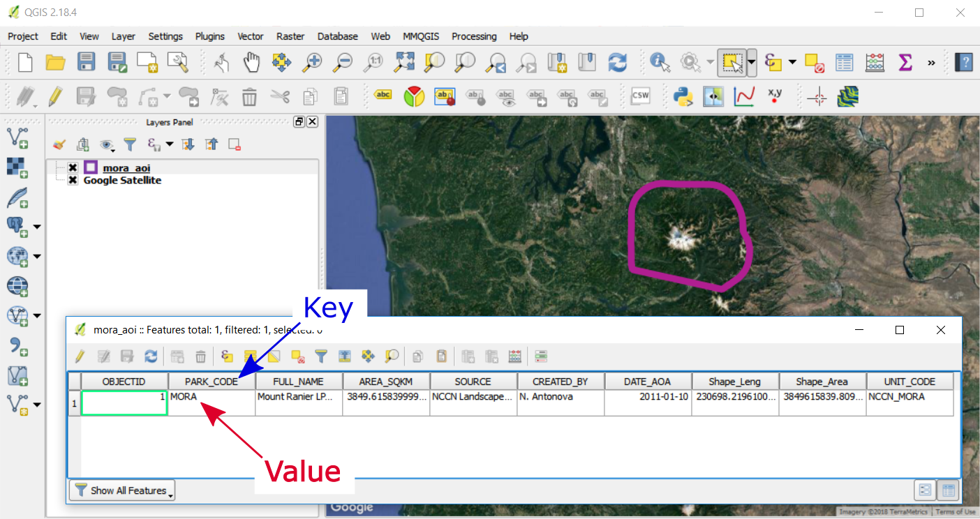Click the OBJECTID cell with value 1
This screenshot has width=980, height=519.
[124, 403]
